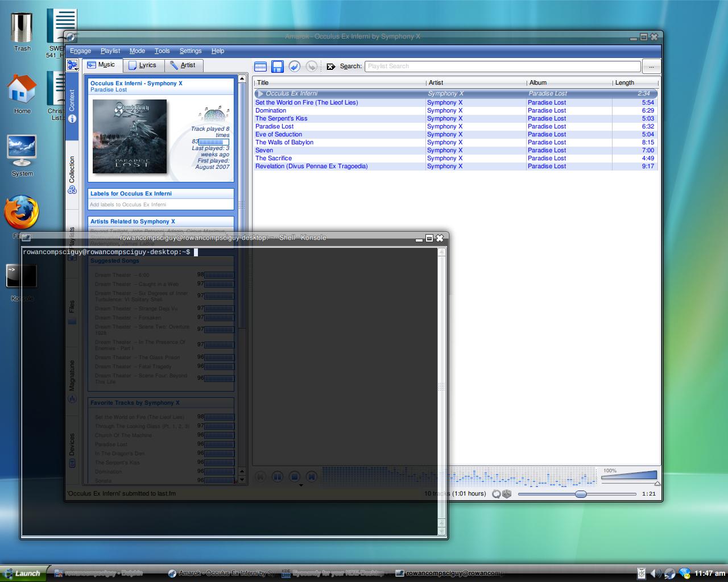This screenshot has height=582, width=728.
Task: Switch to the Dolphin window in taskbar
Action: point(107,573)
